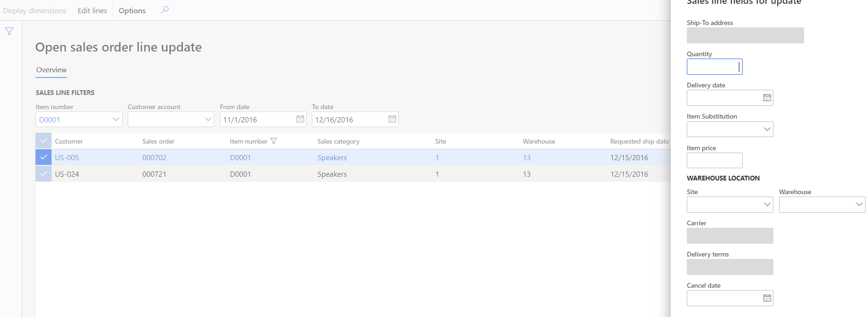Expand the Site dropdown in Warehouse Location
Viewport: 868px width, 317px height.
pyautogui.click(x=767, y=205)
